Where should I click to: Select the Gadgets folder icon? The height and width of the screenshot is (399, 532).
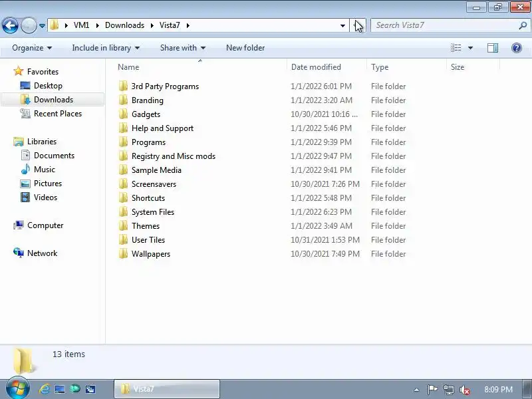(x=123, y=114)
